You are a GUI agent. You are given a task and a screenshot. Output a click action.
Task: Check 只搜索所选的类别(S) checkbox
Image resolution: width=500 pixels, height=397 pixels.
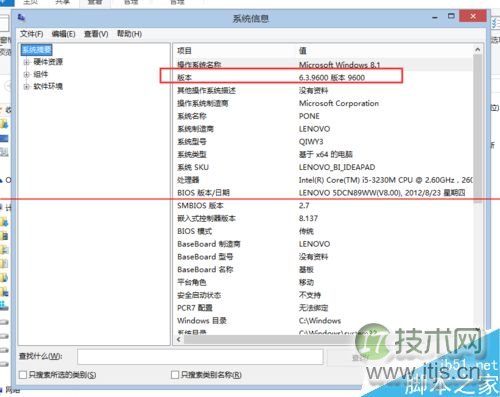point(23,375)
